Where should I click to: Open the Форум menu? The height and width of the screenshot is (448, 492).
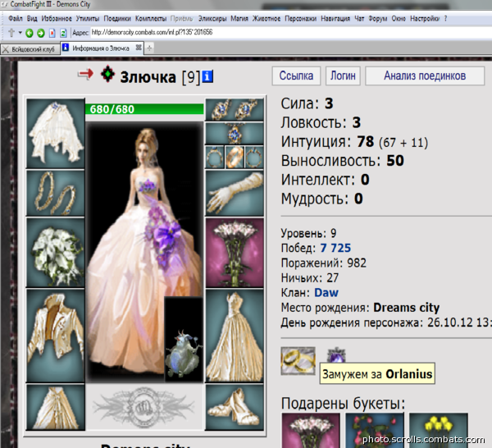(377, 19)
